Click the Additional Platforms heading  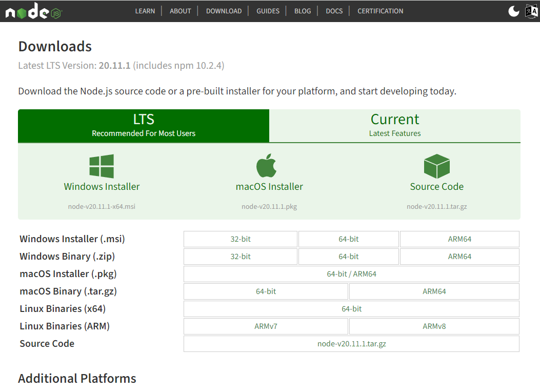[77, 378]
